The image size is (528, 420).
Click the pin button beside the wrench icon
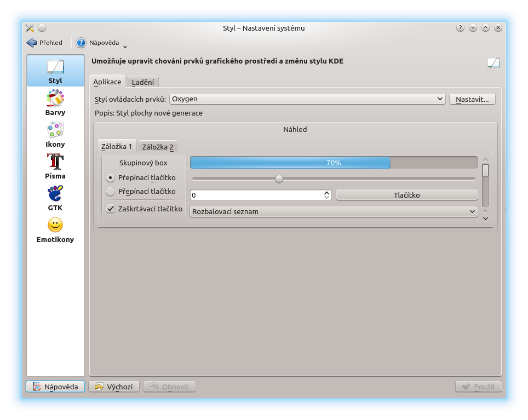42,28
